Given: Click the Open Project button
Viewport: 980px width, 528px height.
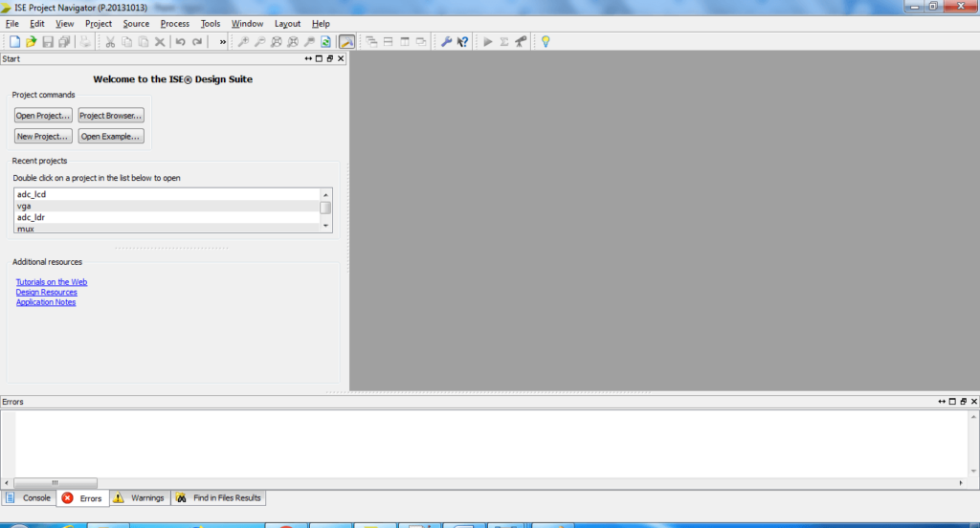Looking at the screenshot, I should point(43,116).
